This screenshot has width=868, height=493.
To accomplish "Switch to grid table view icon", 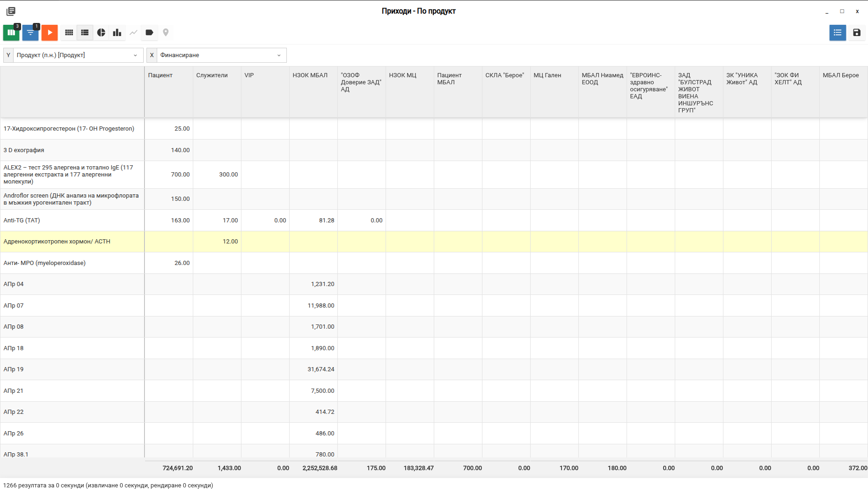I will (x=69, y=32).
